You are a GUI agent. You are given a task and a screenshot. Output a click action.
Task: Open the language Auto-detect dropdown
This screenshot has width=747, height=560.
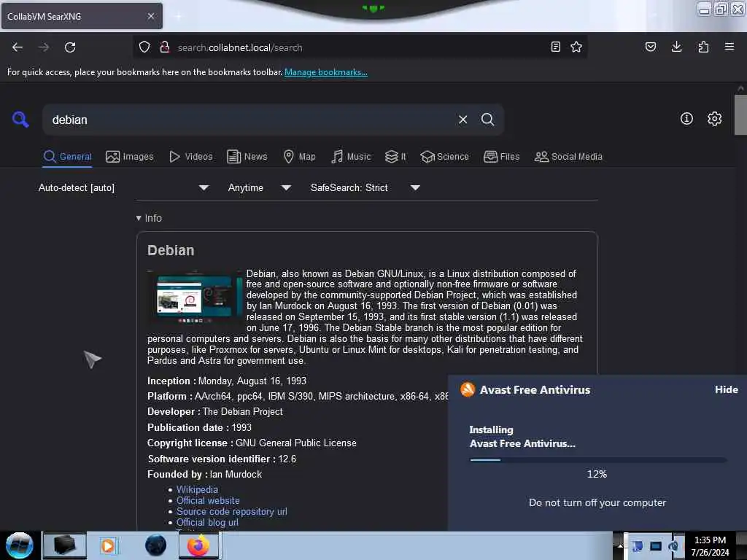tap(123, 187)
